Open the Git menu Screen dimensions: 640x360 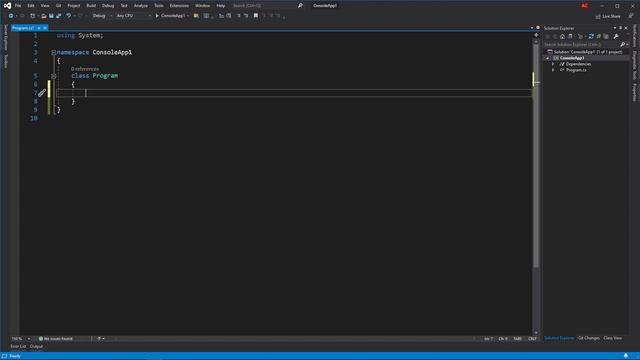point(58,6)
